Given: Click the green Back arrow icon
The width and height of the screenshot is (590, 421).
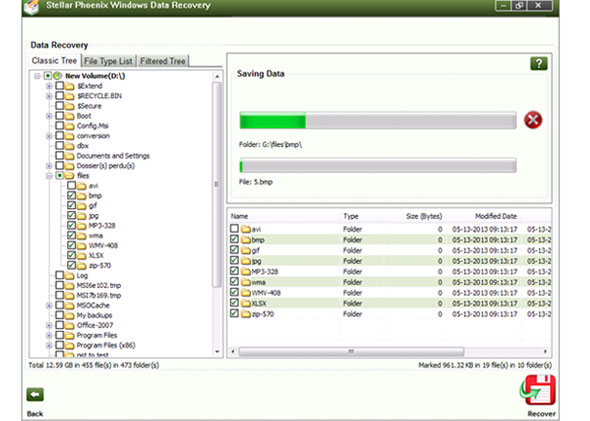Looking at the screenshot, I should pos(35,395).
